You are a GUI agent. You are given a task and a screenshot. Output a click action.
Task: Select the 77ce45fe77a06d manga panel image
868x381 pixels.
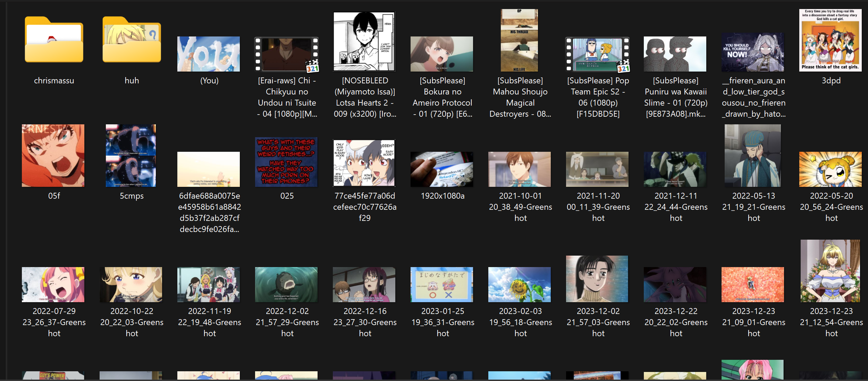(x=364, y=163)
